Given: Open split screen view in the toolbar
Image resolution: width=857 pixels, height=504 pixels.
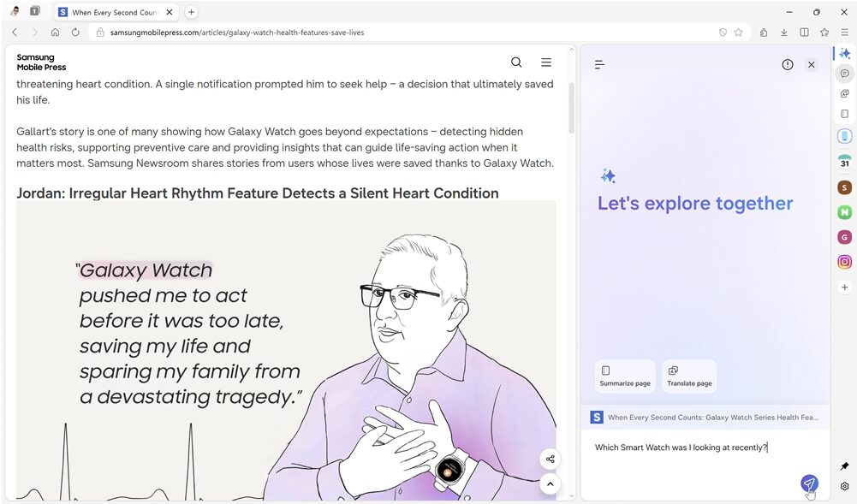Looking at the screenshot, I should pos(804,32).
